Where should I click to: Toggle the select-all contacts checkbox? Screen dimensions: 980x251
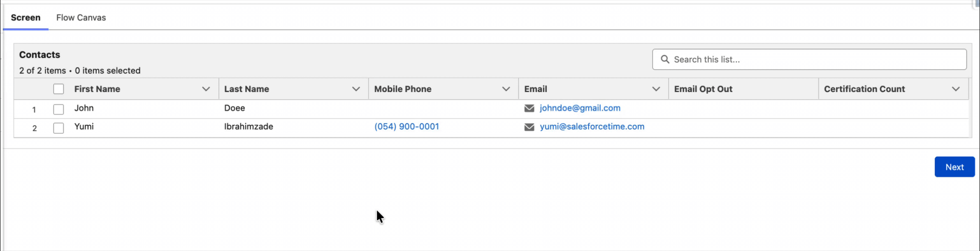(x=58, y=89)
